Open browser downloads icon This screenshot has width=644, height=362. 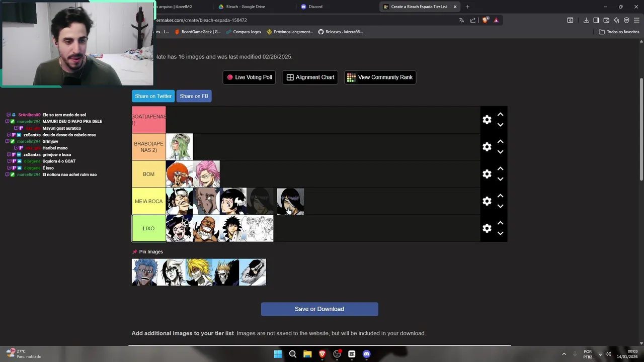586,20
